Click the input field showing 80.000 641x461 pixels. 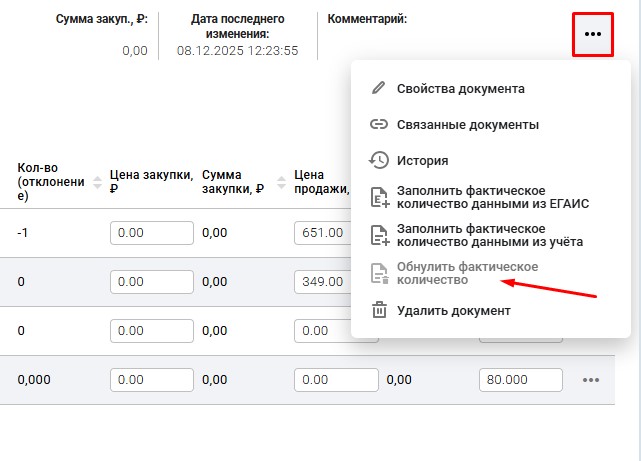(x=521, y=380)
